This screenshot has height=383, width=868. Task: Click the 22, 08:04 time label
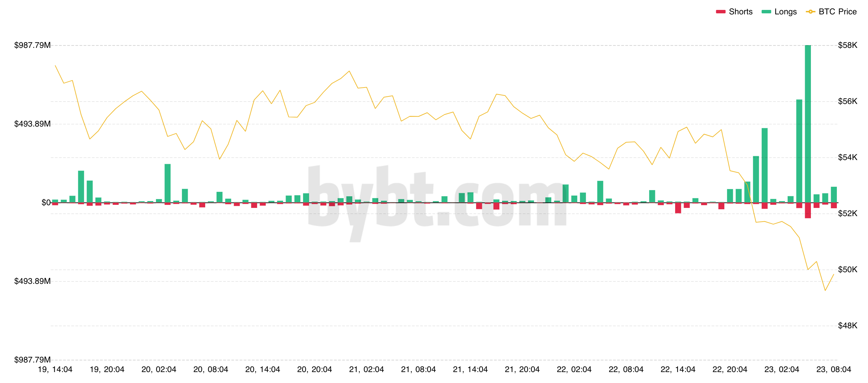(626, 370)
